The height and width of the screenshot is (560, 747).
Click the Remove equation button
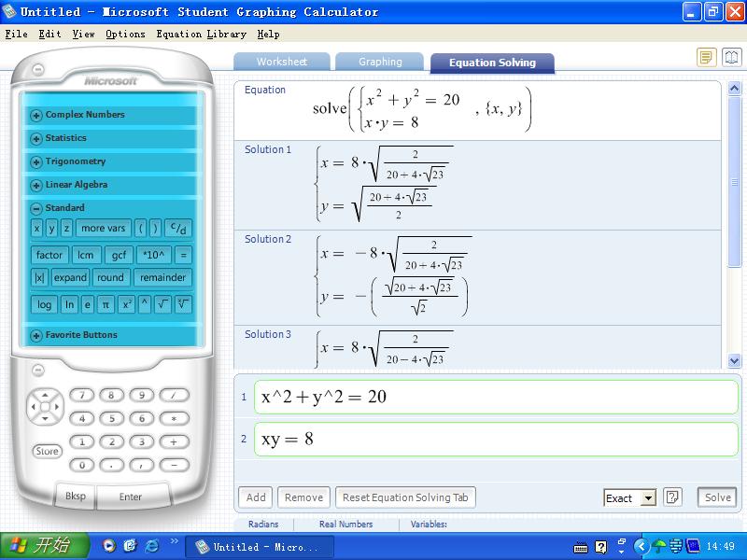click(x=303, y=497)
